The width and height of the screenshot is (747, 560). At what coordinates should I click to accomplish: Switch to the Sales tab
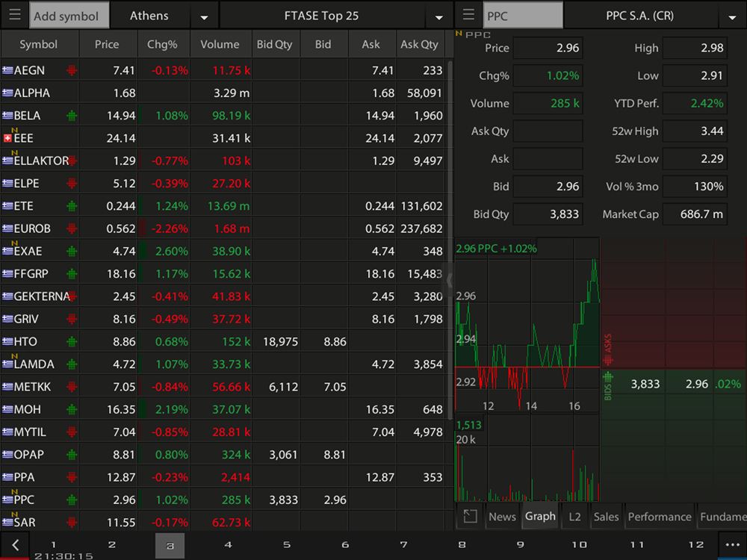pos(606,516)
